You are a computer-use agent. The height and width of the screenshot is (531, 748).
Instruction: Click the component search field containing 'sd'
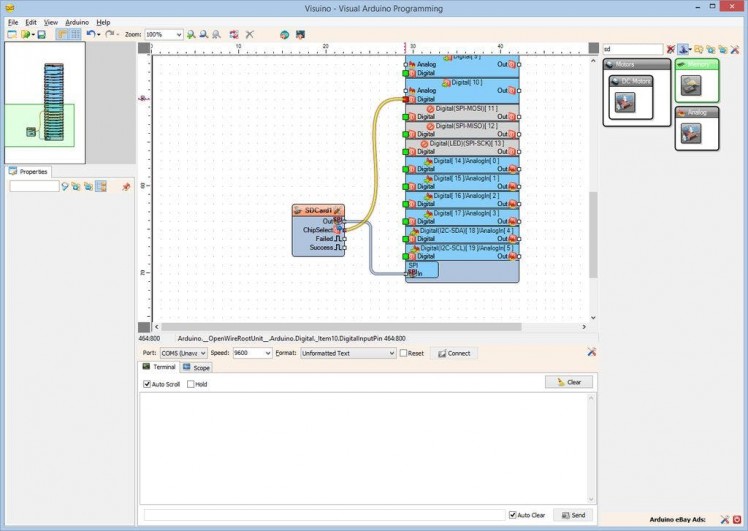tap(632, 48)
